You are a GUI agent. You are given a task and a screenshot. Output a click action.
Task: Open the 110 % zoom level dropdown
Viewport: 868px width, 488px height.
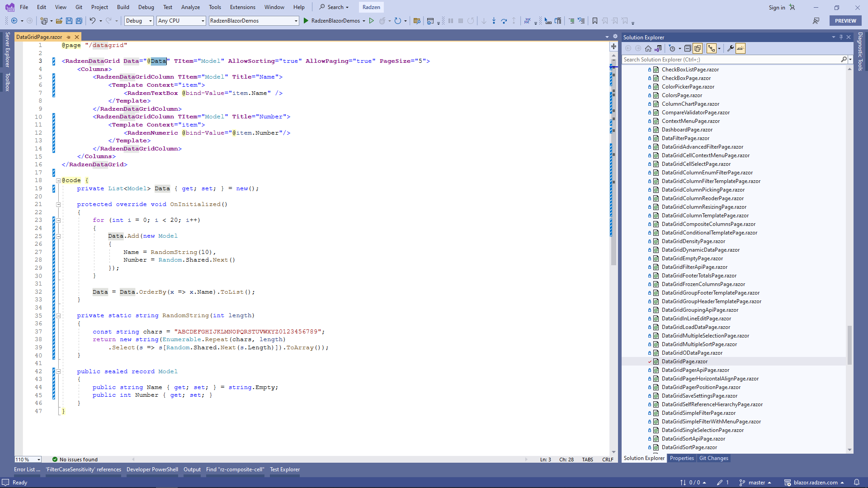click(39, 460)
